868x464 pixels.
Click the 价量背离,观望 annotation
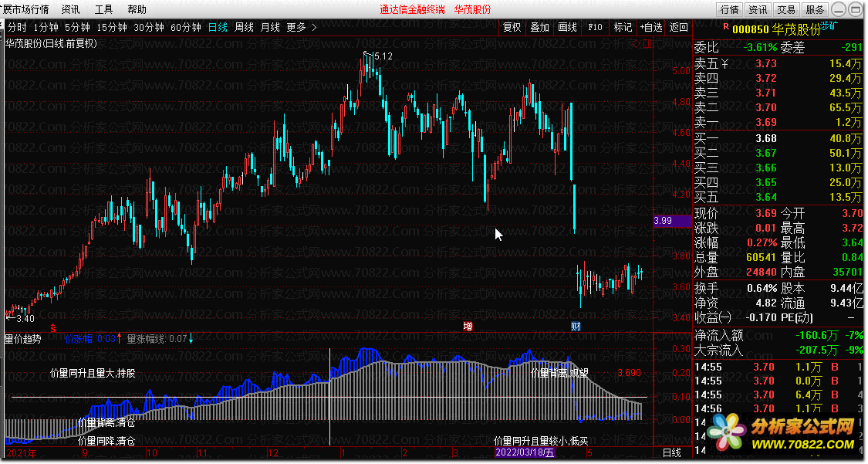559,373
